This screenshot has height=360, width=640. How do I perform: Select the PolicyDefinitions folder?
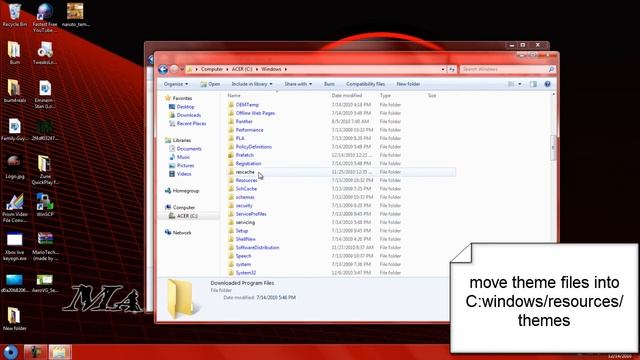[x=250, y=147]
